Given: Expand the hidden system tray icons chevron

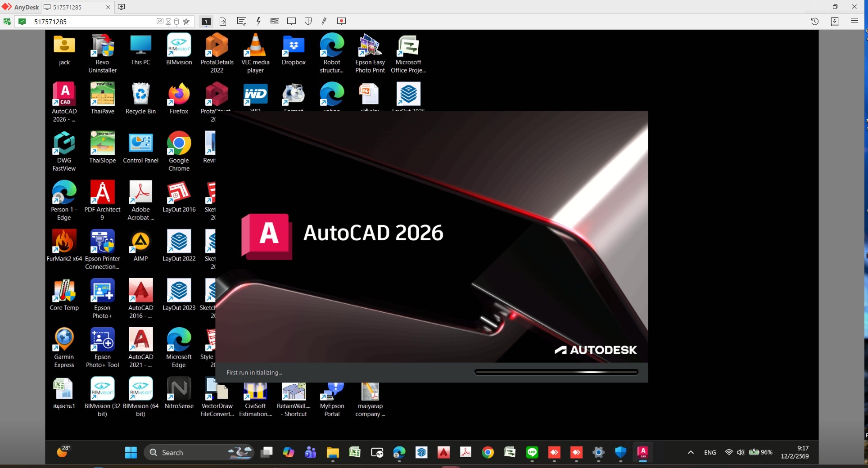Looking at the screenshot, I should [691, 452].
